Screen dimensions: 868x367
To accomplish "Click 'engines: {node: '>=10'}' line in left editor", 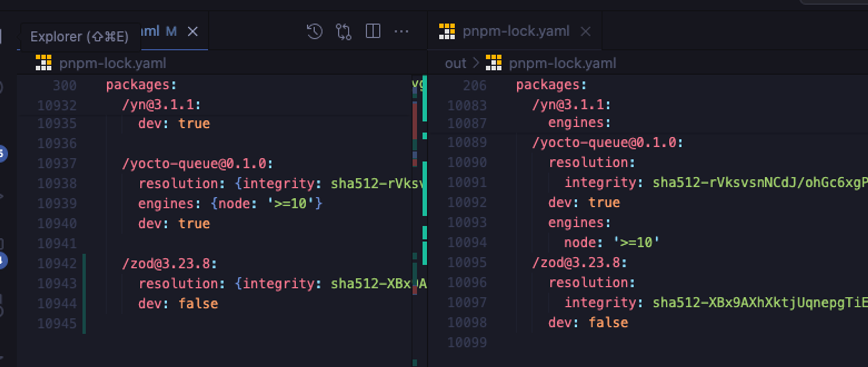I will click(230, 204).
